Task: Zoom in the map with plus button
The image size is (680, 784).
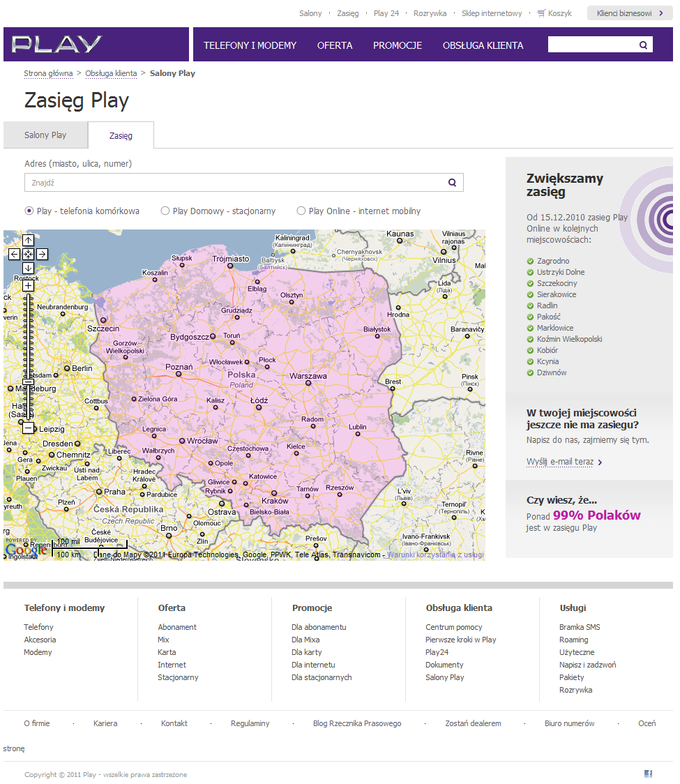Action: click(x=29, y=286)
